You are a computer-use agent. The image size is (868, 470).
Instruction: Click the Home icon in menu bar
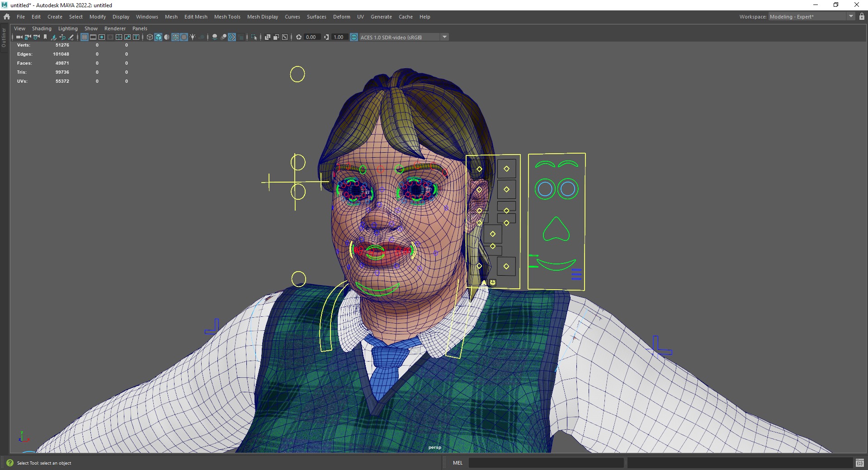(x=7, y=17)
